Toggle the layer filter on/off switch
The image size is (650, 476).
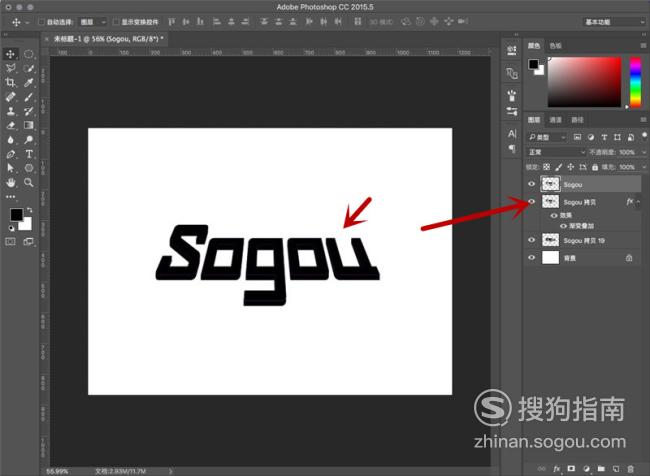644,136
